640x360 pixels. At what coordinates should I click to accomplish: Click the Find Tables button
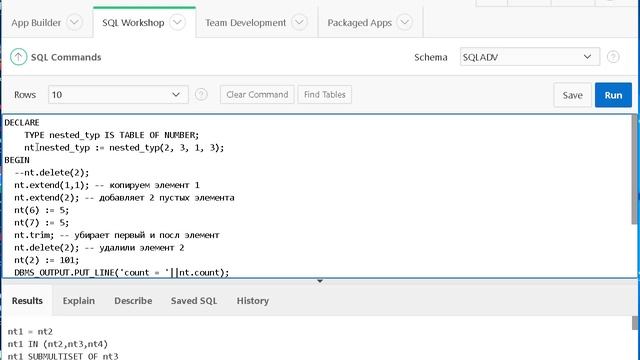click(324, 95)
